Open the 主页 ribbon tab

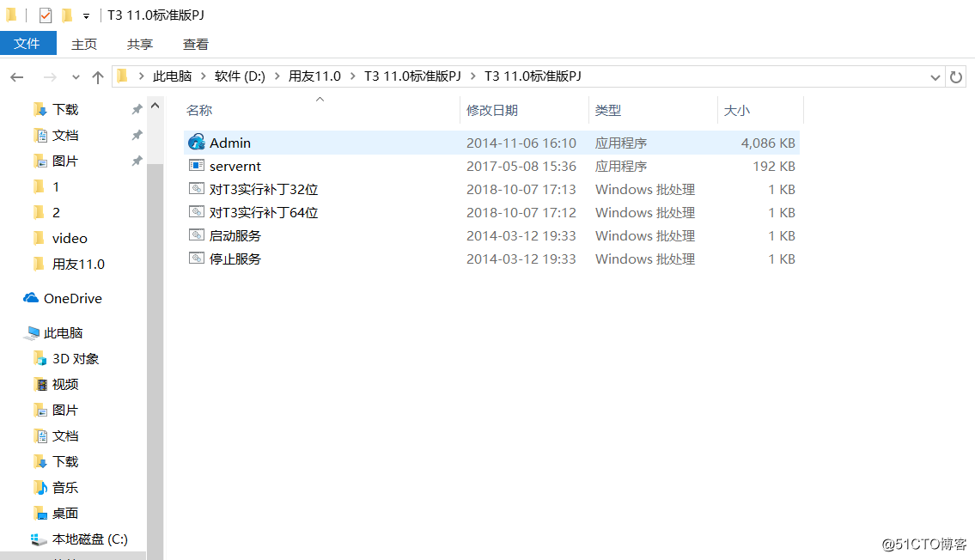84,44
